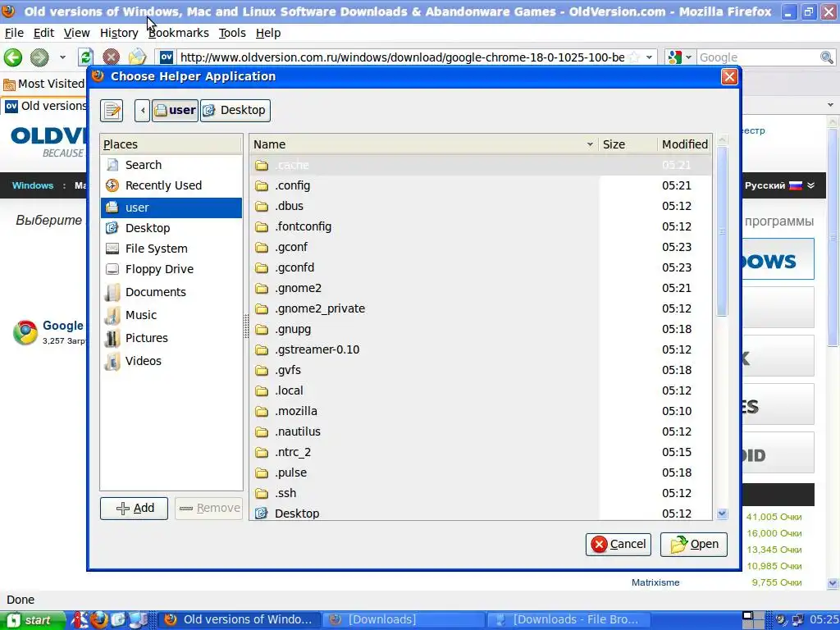Click the start button on taskbar
This screenshot has width=840, height=630.
(33, 620)
